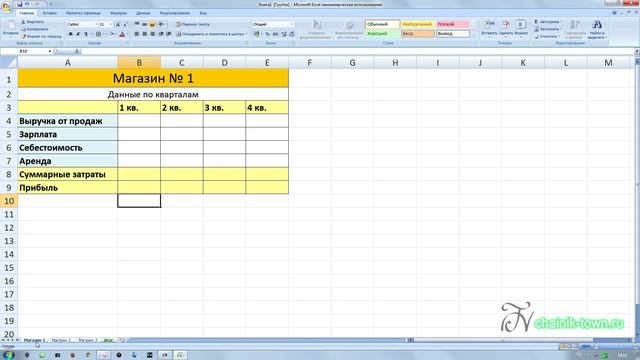Switch to the Вставка ribbon tab
The width and height of the screenshot is (640, 360).
pyautogui.click(x=50, y=13)
